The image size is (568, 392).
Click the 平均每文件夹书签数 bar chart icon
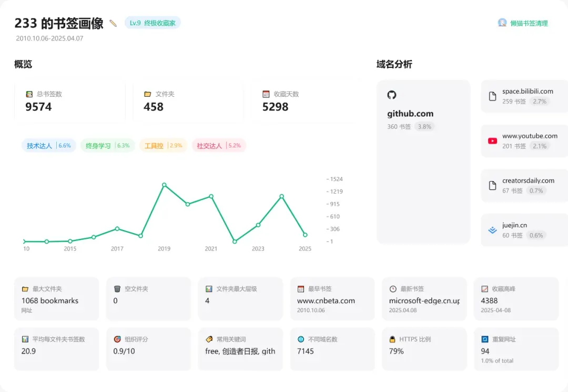pos(25,339)
